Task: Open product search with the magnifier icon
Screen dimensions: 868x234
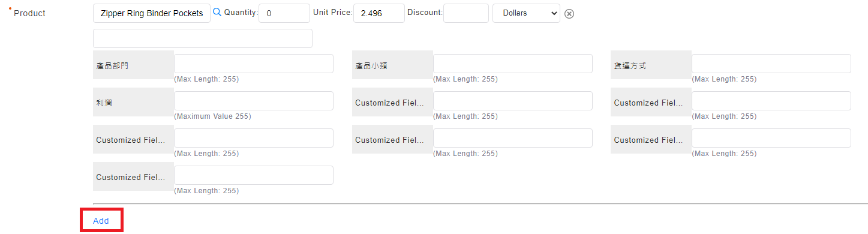Action: [217, 13]
